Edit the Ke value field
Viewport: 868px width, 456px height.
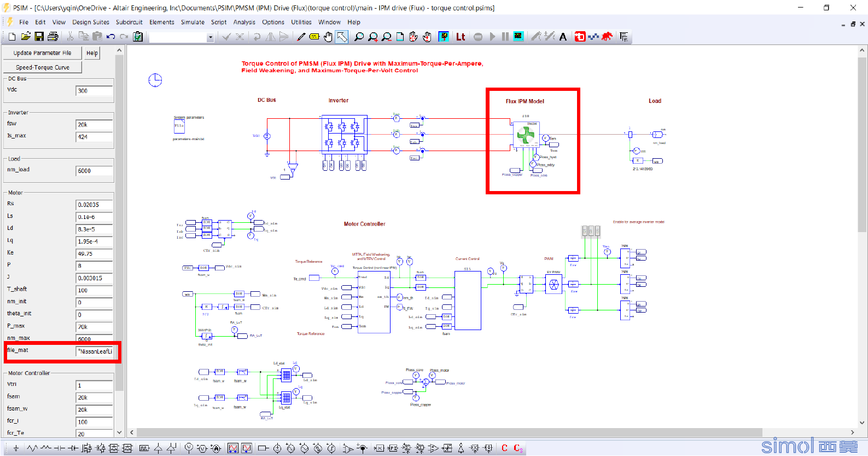coord(94,254)
